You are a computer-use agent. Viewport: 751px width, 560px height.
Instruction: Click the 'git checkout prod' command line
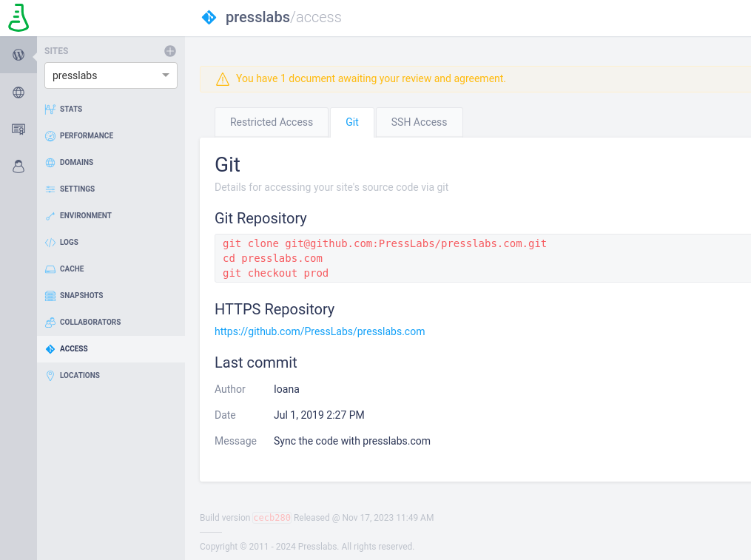point(275,273)
